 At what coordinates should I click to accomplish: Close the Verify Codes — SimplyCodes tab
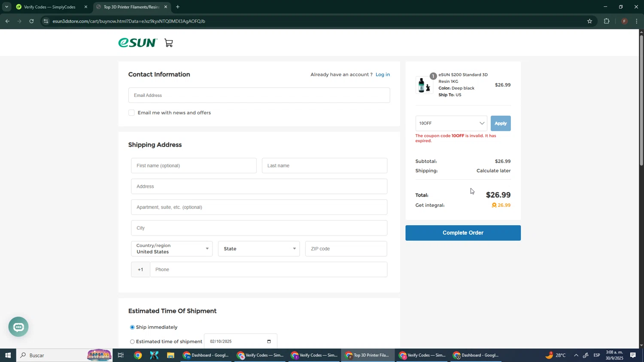[x=86, y=7]
